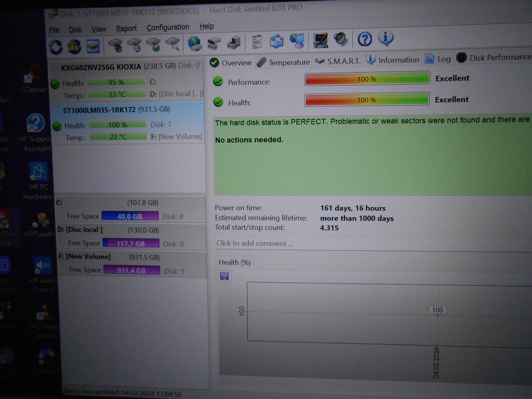Save health graph using floppy disk icon
The image size is (532, 399).
(x=224, y=276)
